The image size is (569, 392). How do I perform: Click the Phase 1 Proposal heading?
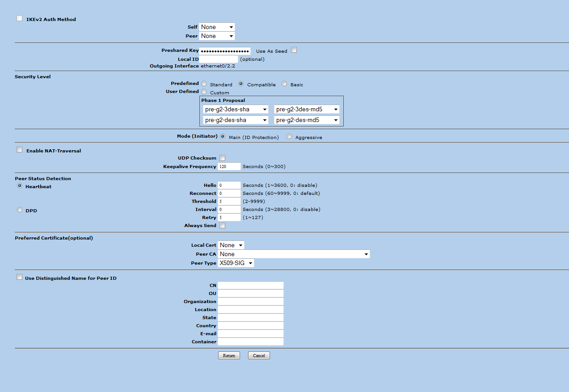pyautogui.click(x=223, y=101)
